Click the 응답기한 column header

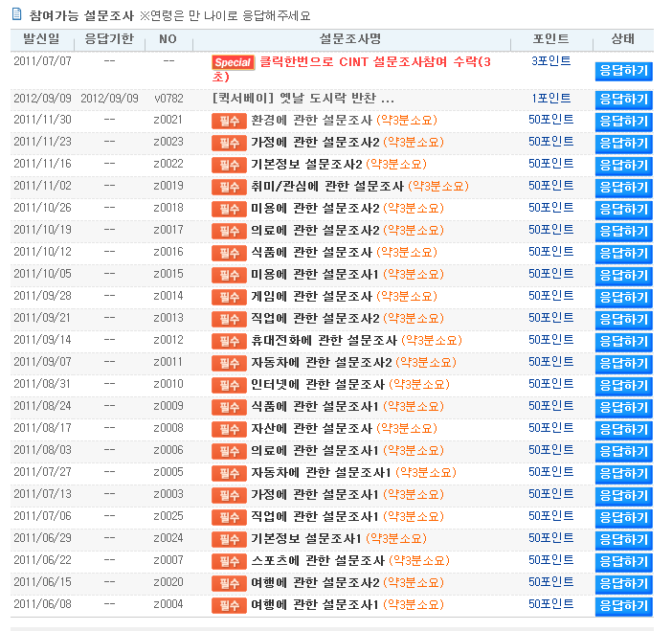tap(109, 39)
